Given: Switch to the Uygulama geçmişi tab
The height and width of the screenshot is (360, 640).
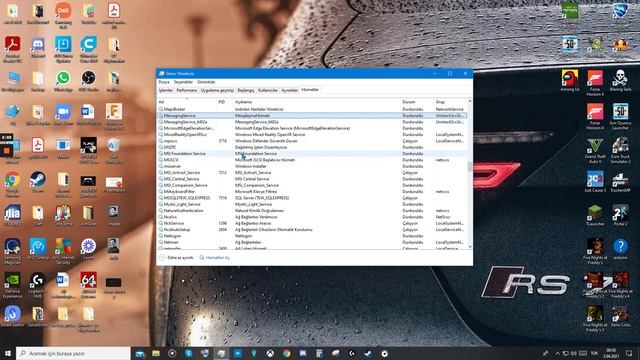Looking at the screenshot, I should (218, 90).
